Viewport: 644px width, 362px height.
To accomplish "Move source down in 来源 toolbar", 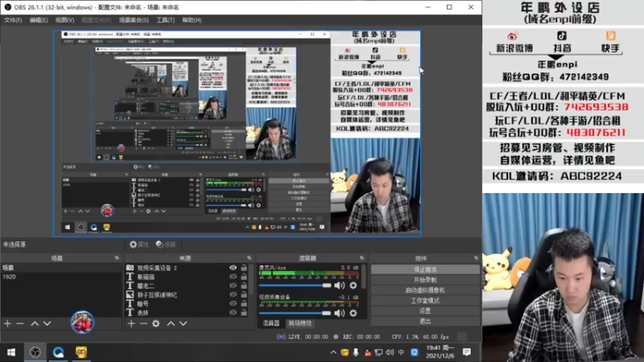I will tap(184, 323).
